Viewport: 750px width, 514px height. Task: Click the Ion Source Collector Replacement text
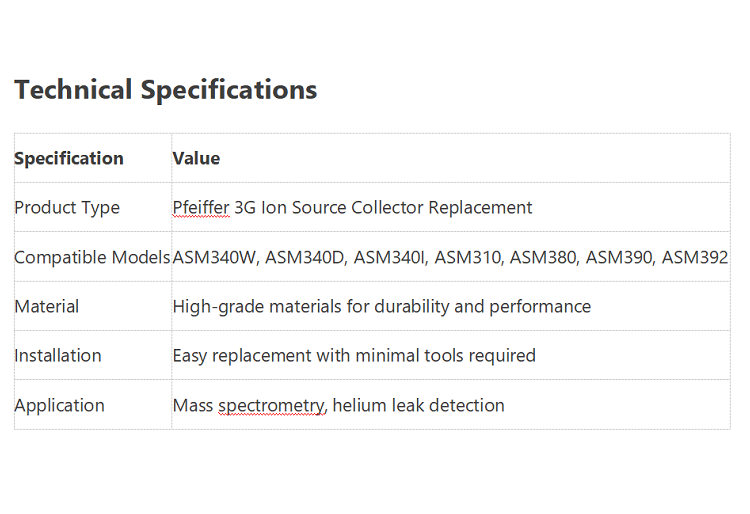(x=397, y=208)
